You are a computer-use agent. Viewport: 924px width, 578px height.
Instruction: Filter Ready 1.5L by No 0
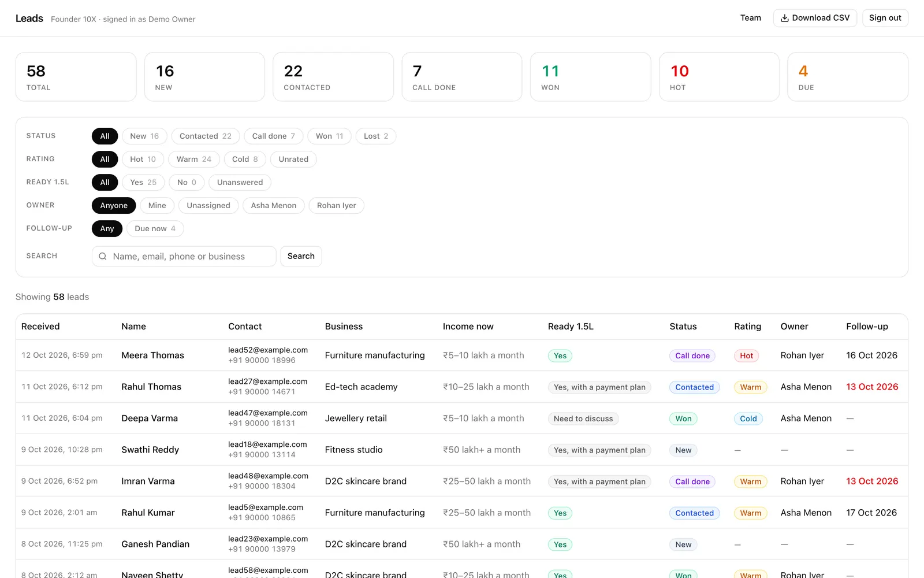(187, 182)
